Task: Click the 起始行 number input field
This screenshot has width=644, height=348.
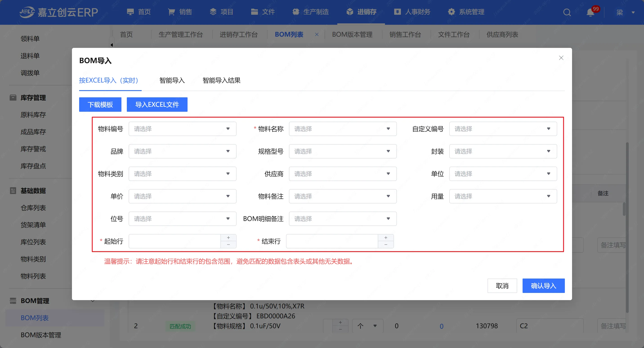Action: point(174,241)
